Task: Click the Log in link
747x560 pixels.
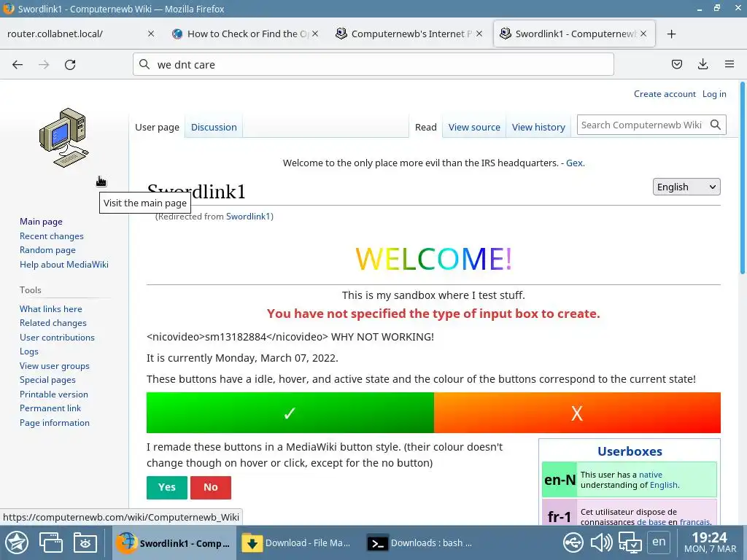Action: point(714,94)
